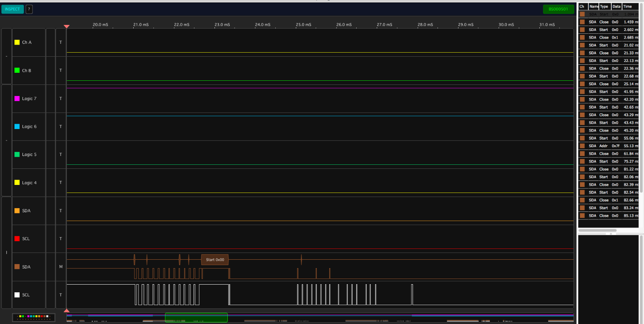Toggle the T mode for Ch B
Viewport: 644px width, 324px height.
click(x=61, y=70)
